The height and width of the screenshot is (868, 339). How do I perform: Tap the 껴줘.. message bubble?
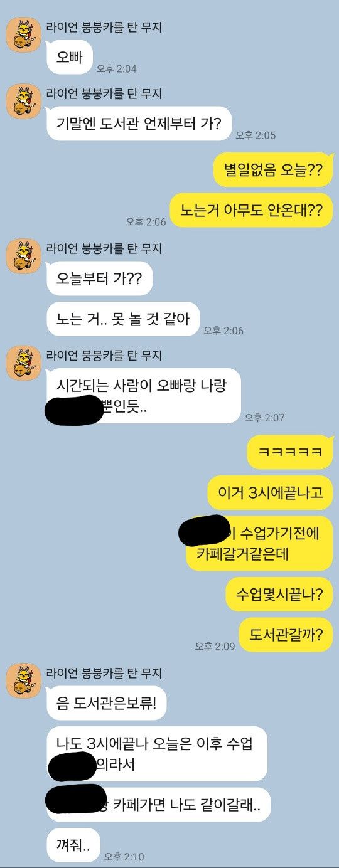73,845
